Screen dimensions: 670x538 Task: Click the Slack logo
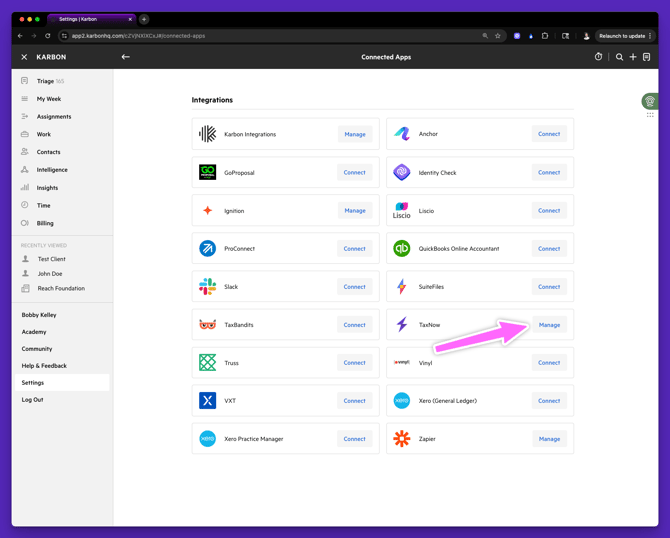(208, 286)
